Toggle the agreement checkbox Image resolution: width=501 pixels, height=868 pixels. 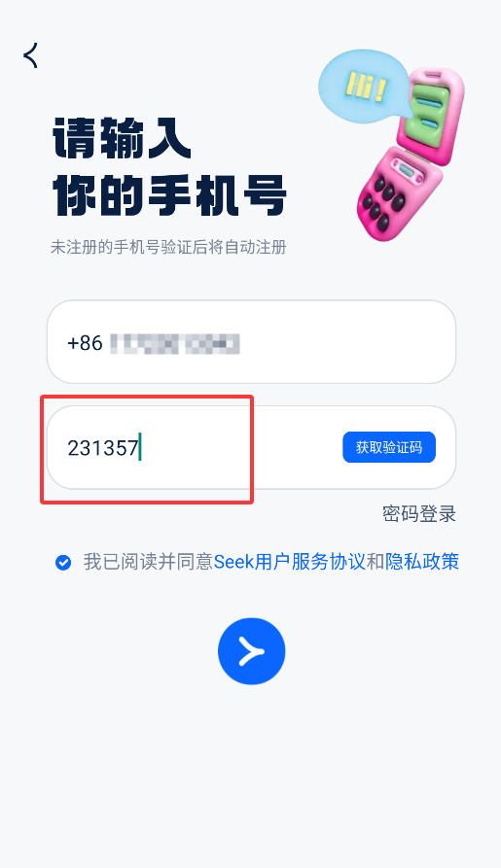(63, 563)
